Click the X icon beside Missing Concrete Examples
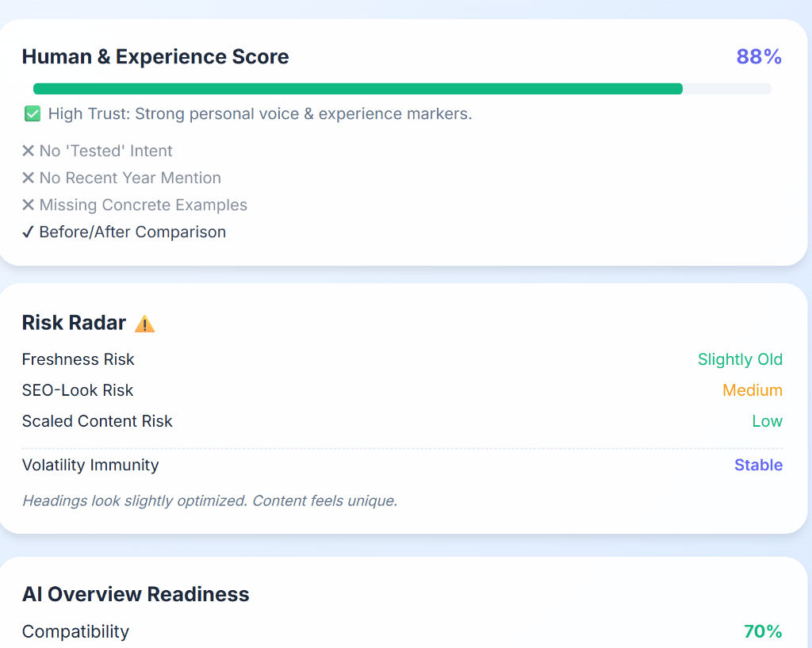 point(29,205)
